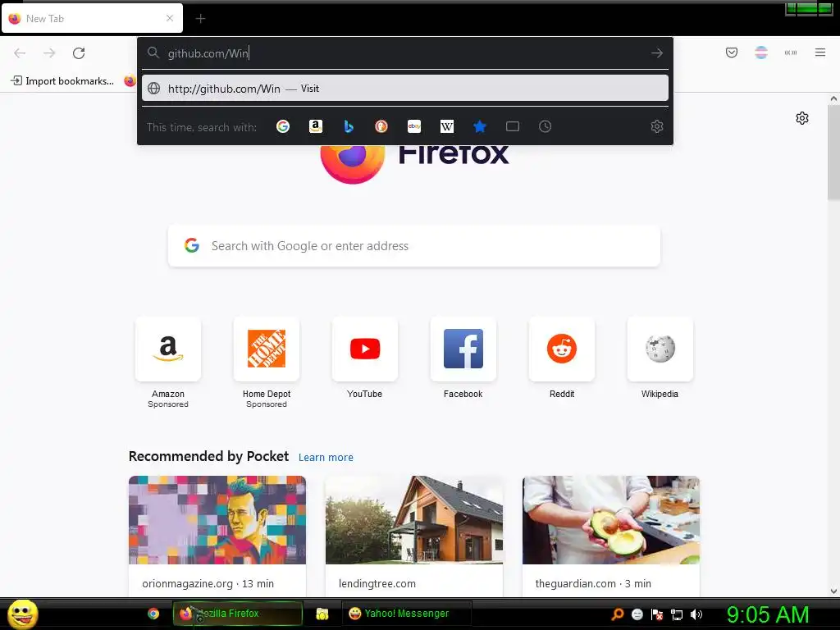Image resolution: width=840 pixels, height=630 pixels.
Task: Click the page vertical scrollbar thumb
Action: coord(833,153)
